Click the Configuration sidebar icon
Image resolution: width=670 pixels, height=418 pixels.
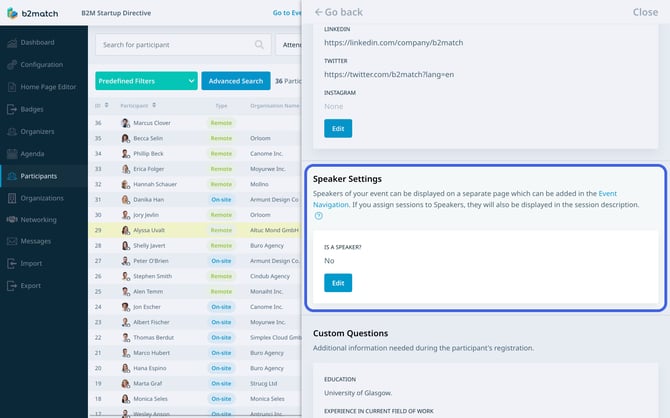(11, 64)
